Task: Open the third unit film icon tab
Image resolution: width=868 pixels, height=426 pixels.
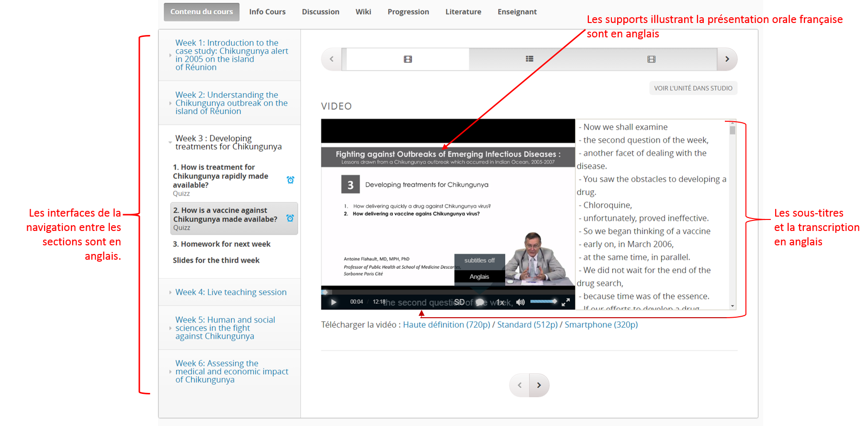Action: tap(652, 59)
